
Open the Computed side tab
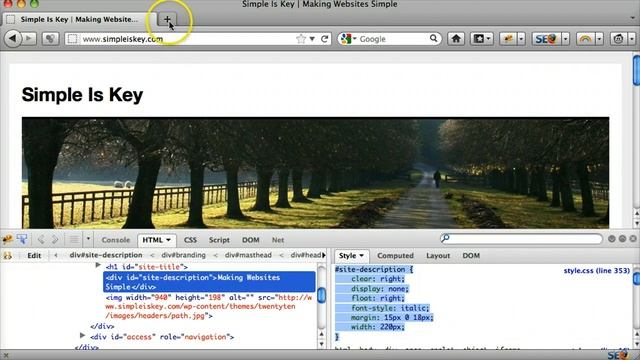coord(395,256)
